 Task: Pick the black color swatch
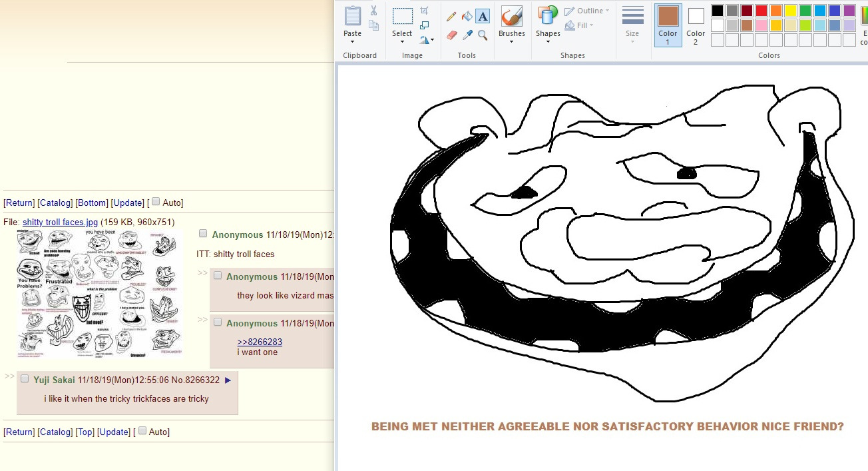click(717, 11)
